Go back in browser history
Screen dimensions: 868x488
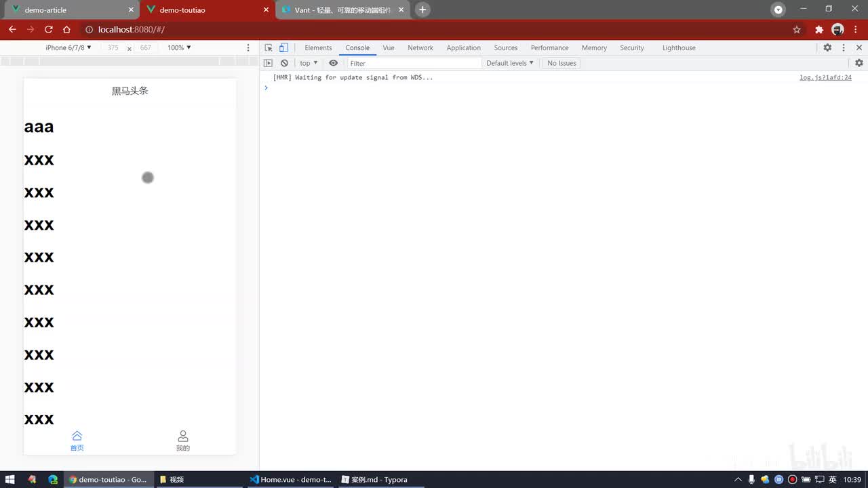click(x=12, y=29)
